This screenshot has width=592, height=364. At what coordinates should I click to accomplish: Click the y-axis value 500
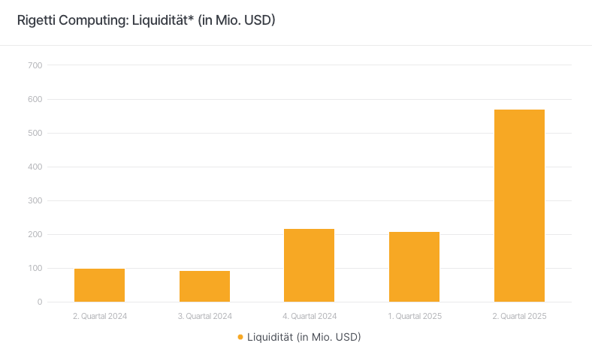coord(35,133)
